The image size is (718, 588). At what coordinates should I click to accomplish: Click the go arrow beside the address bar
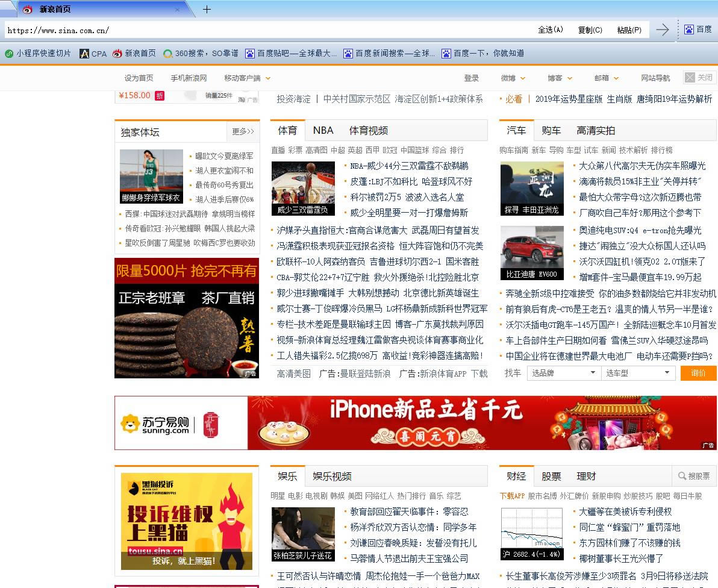[x=662, y=30]
